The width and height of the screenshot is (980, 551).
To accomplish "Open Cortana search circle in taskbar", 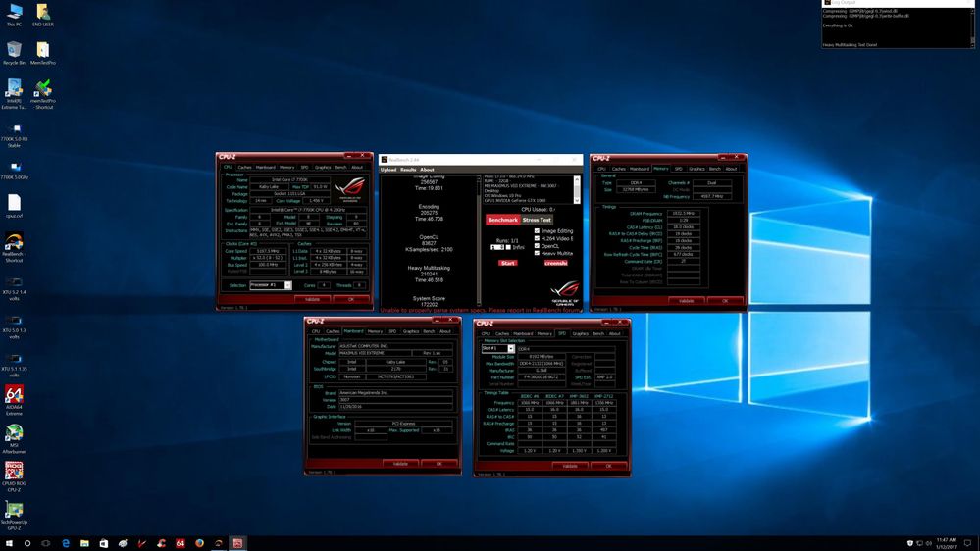I will click(x=27, y=543).
